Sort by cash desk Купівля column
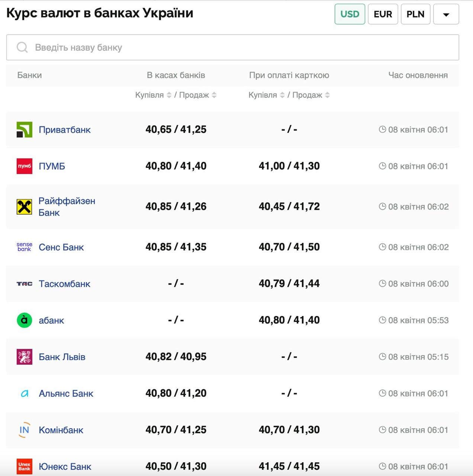 pyautogui.click(x=169, y=95)
